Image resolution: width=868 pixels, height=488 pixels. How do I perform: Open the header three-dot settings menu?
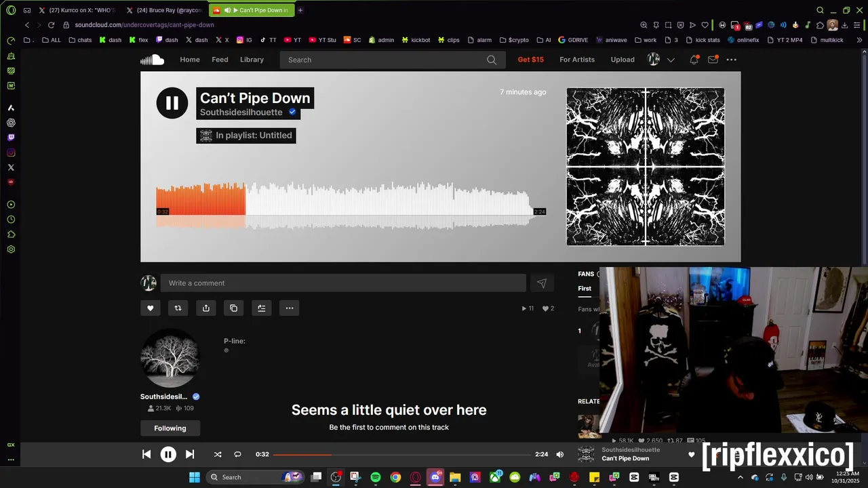(732, 60)
